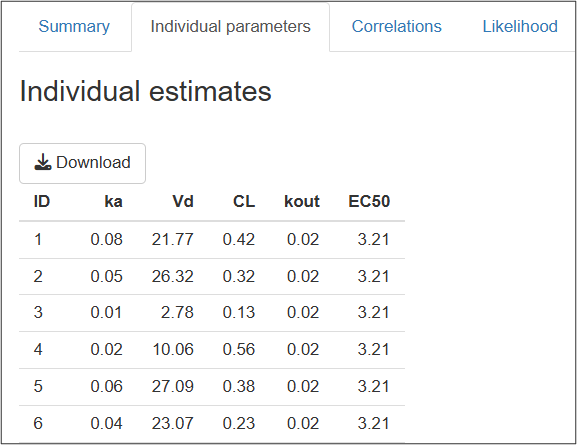
Task: Click the Download button
Action: coord(82,163)
